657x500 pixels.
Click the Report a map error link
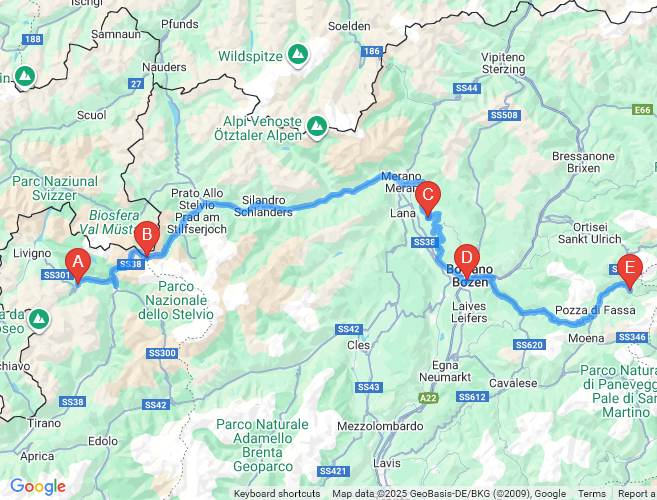[x=635, y=494]
